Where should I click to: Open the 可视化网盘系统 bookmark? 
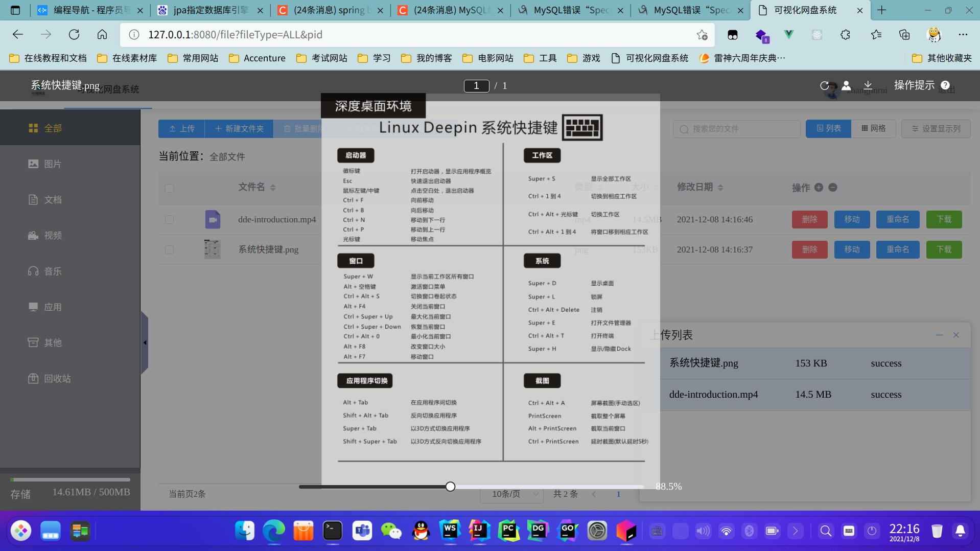[x=650, y=58]
